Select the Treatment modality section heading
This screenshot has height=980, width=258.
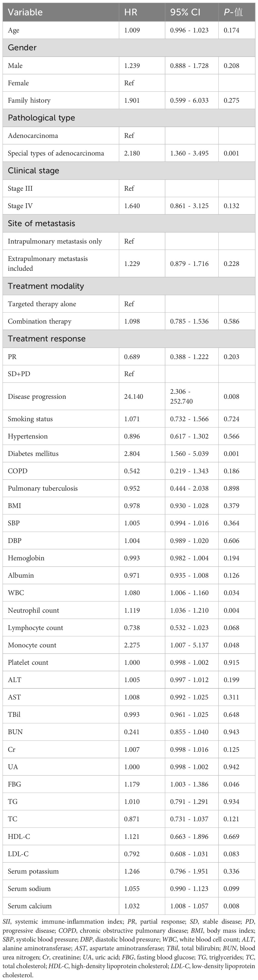[46, 286]
